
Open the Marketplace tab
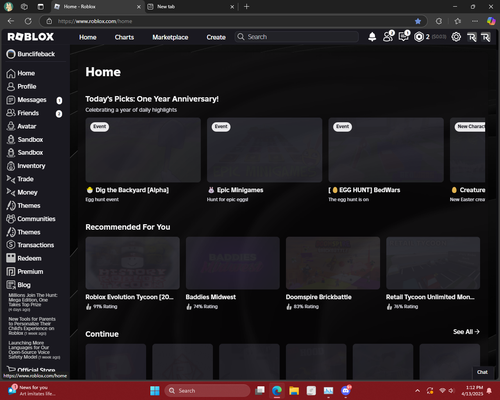170,37
